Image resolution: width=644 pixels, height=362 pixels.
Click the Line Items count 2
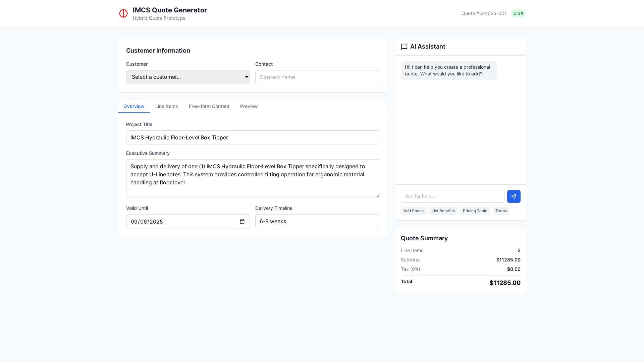519,250
